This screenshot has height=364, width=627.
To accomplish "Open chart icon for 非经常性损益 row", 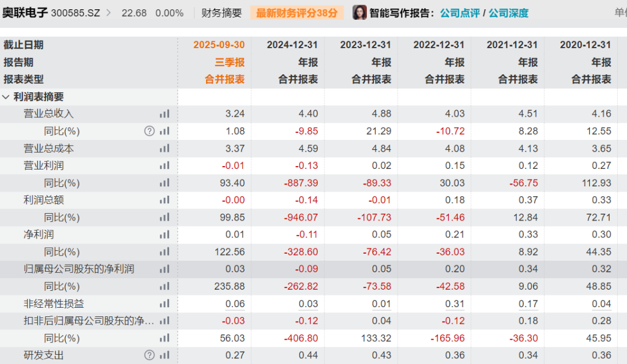I will pyautogui.click(x=164, y=304).
